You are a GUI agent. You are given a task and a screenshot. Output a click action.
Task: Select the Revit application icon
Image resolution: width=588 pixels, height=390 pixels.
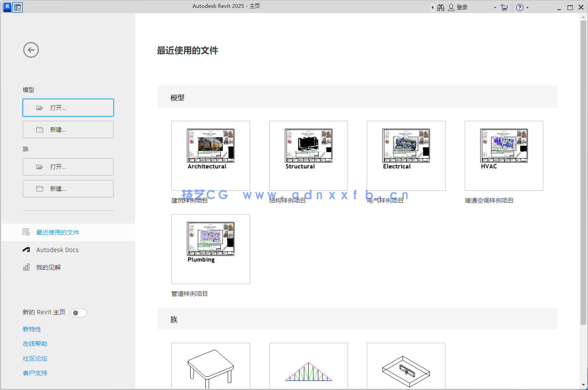click(7, 7)
